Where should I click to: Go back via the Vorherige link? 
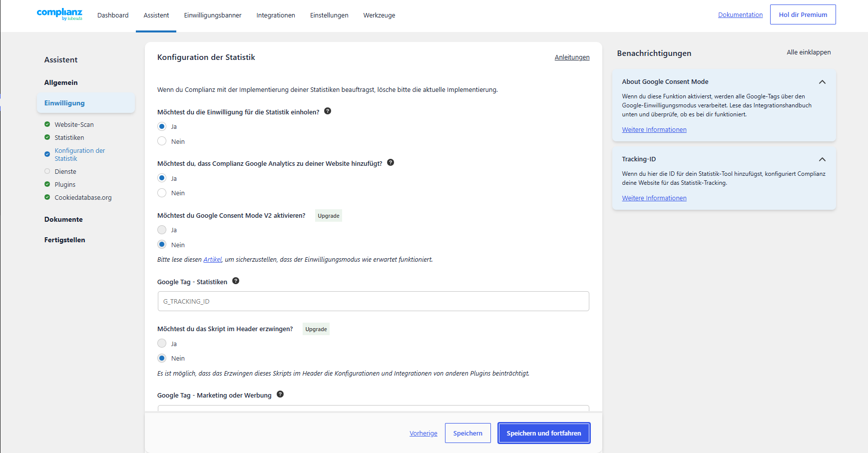click(424, 434)
